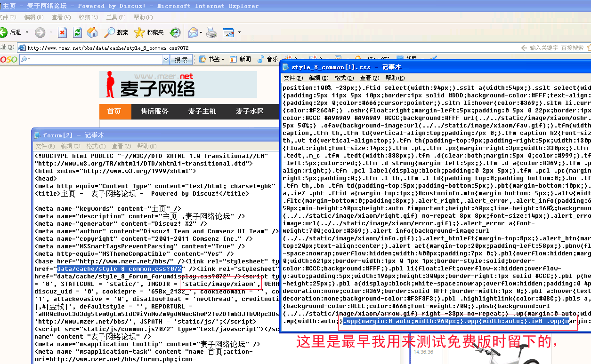Open the Favorites (收藏夹) star button
Image resolution: width=591 pixels, height=364 pixels.
click(149, 32)
